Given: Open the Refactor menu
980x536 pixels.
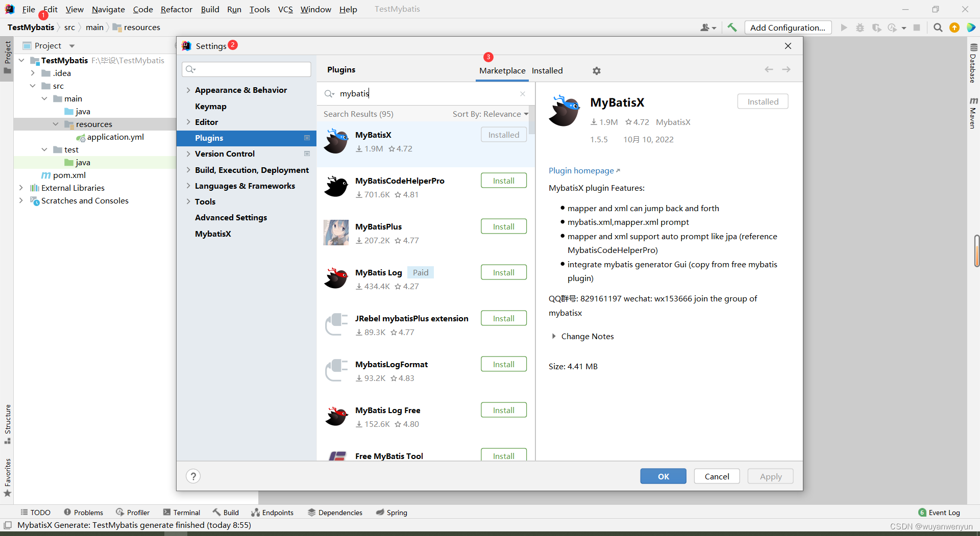Looking at the screenshot, I should [176, 9].
